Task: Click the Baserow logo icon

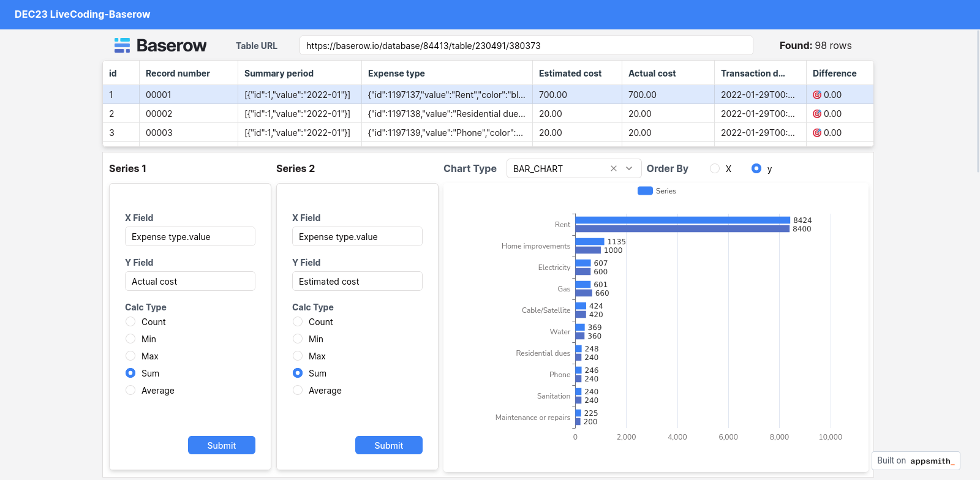Action: [123, 45]
